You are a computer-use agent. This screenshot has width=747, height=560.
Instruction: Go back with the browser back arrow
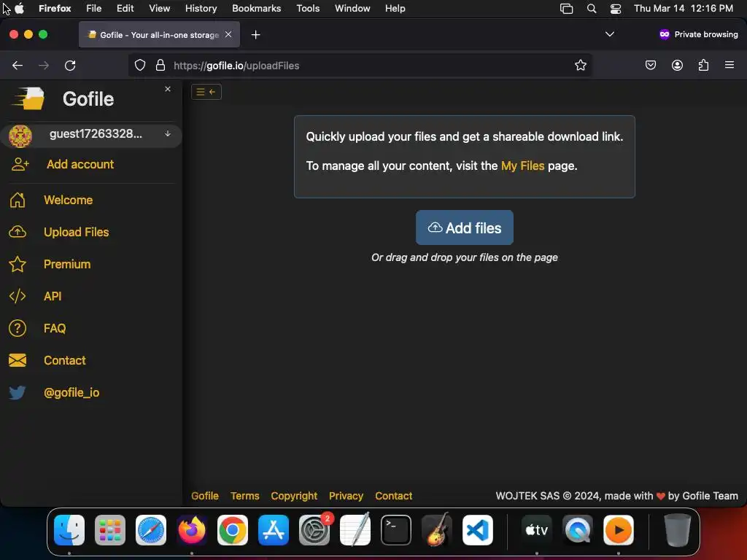click(x=18, y=66)
